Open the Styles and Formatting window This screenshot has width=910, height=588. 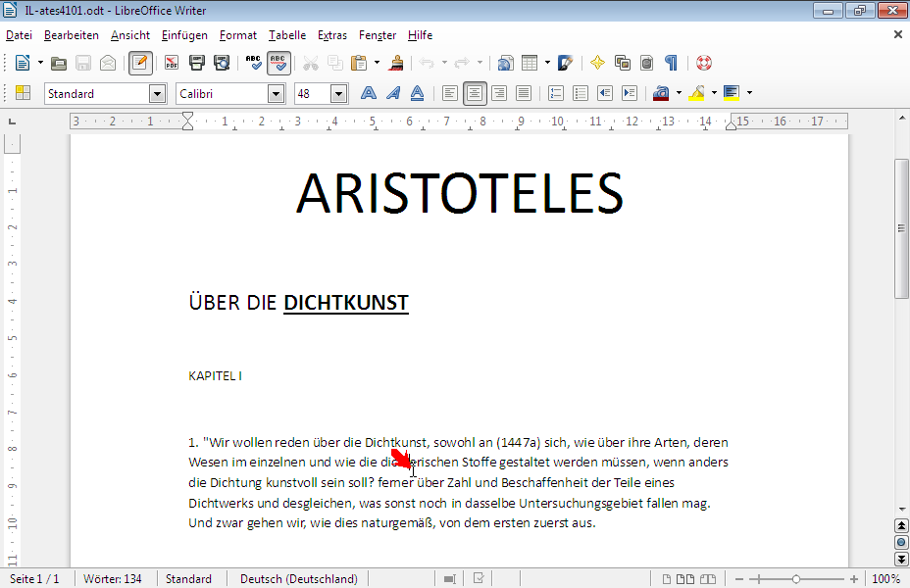23,93
